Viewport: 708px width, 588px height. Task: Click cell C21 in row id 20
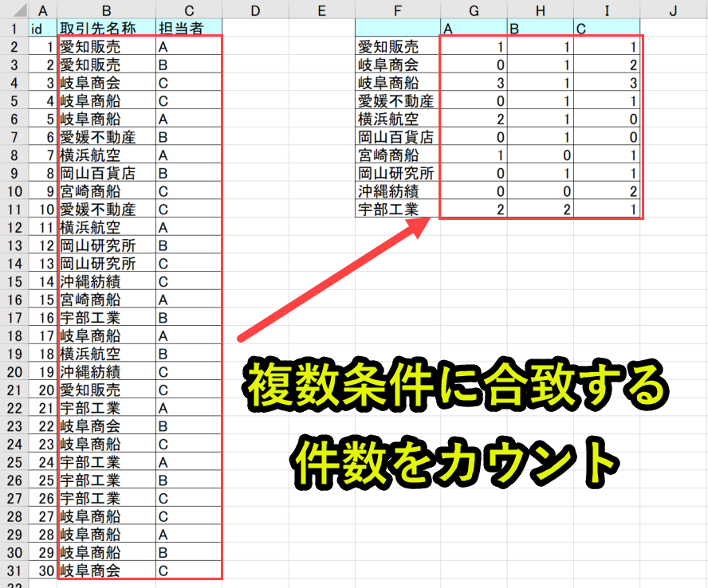[x=189, y=390]
